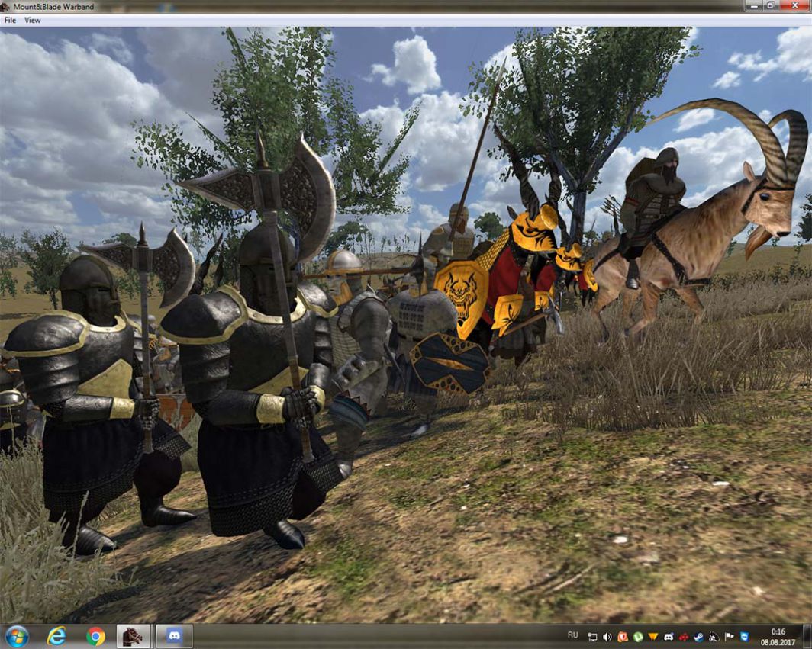Open the View menu

pyautogui.click(x=32, y=21)
